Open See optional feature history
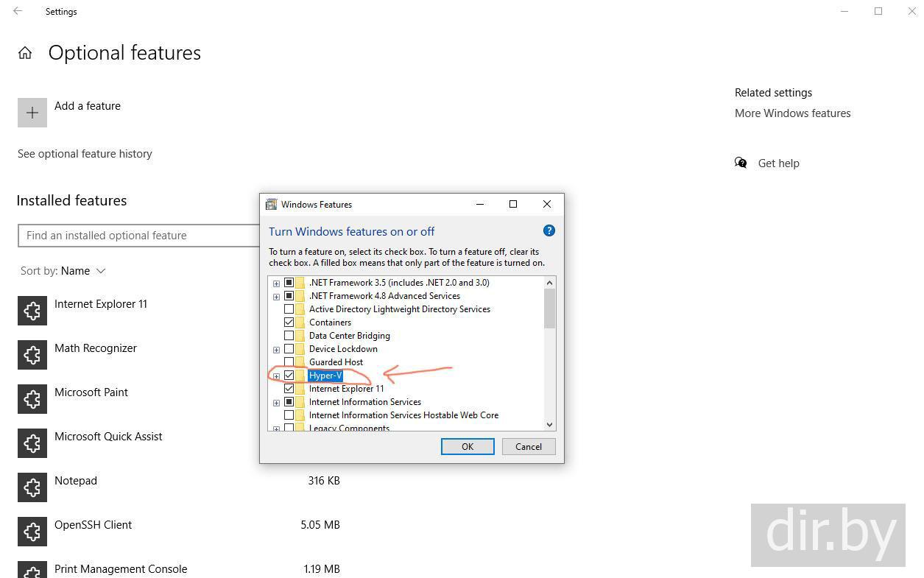The width and height of the screenshot is (924, 578). tap(85, 154)
